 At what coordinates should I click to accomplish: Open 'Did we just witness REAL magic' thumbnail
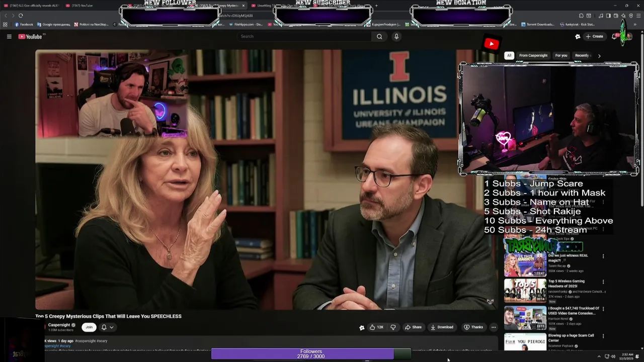(x=525, y=265)
